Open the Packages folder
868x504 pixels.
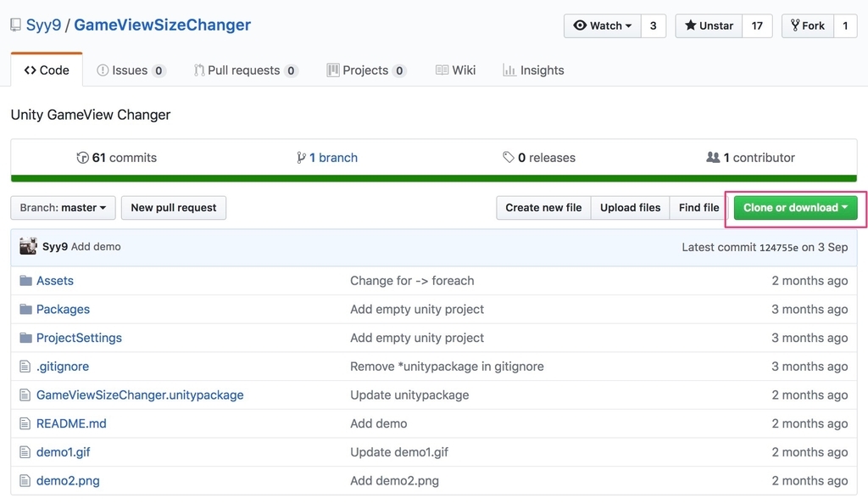point(63,309)
